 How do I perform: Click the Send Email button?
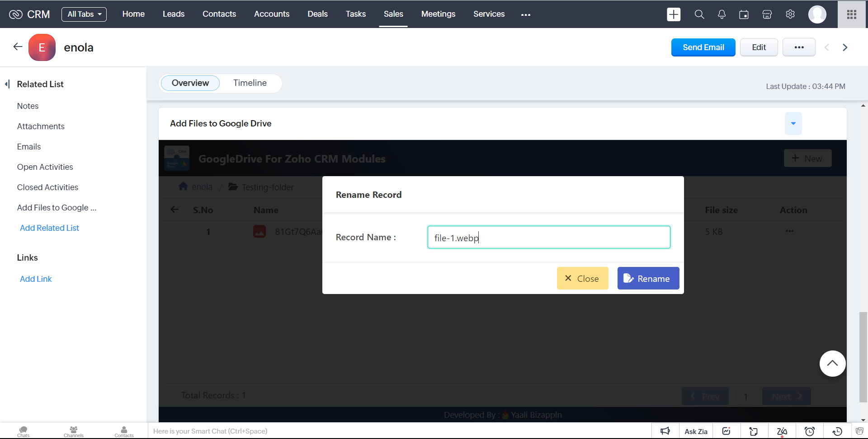point(703,47)
